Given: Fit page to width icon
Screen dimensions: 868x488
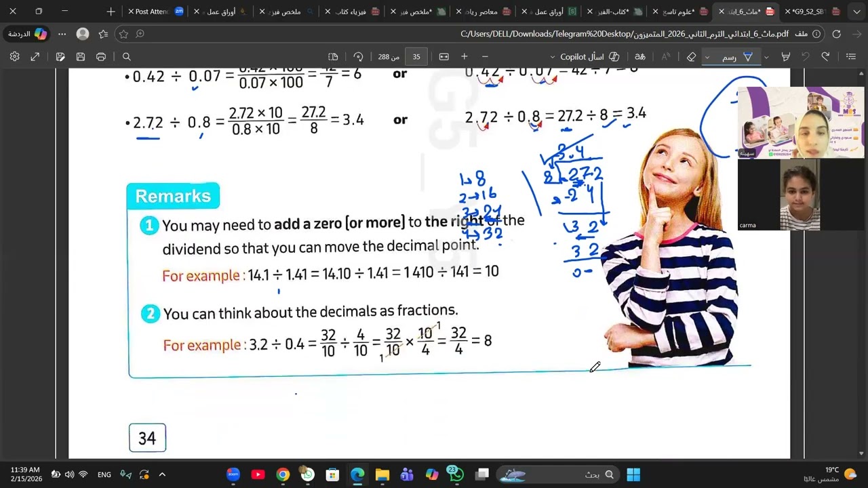Looking at the screenshot, I should point(444,57).
